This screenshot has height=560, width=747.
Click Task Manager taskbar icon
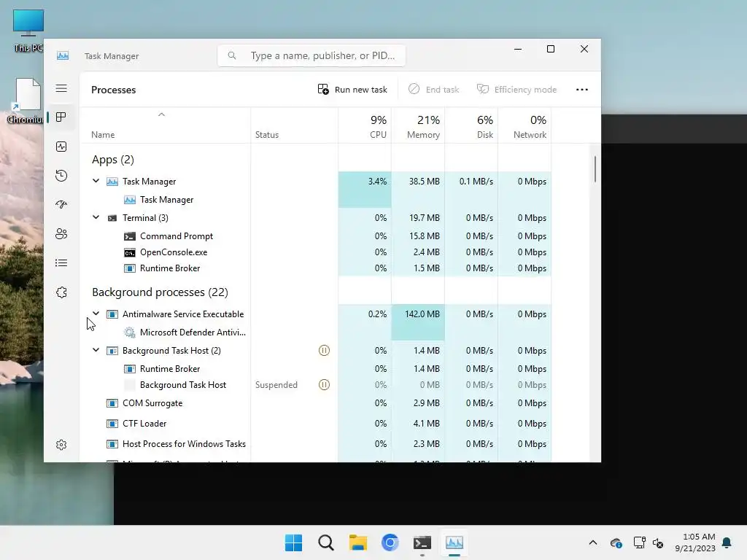click(454, 542)
